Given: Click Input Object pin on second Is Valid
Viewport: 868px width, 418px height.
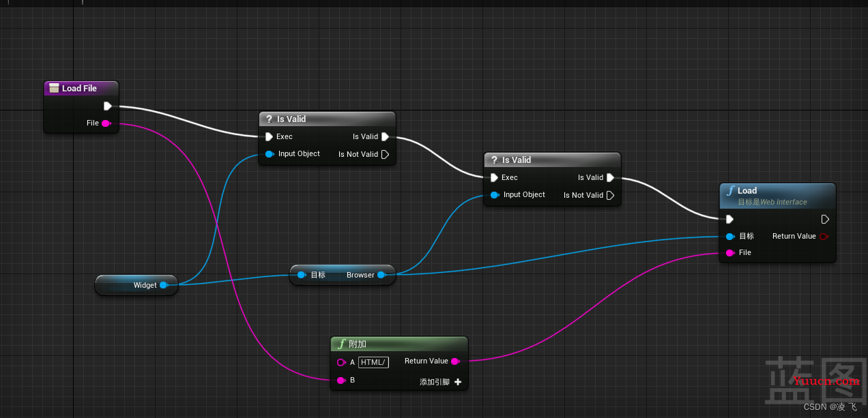Looking at the screenshot, I should 495,195.
